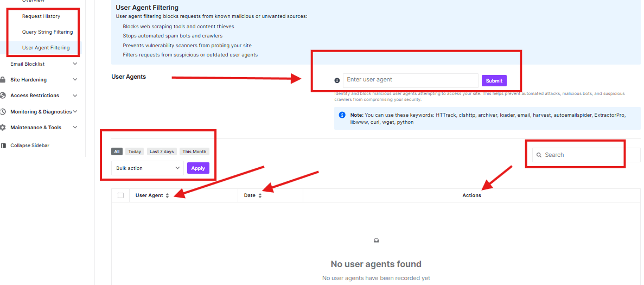Click the Actions column header
644x285 pixels.
point(471,195)
